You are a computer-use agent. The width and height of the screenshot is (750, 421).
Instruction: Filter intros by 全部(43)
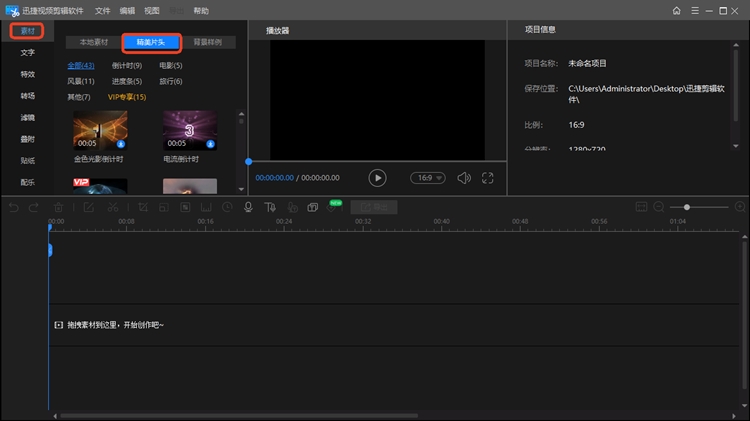coord(81,66)
